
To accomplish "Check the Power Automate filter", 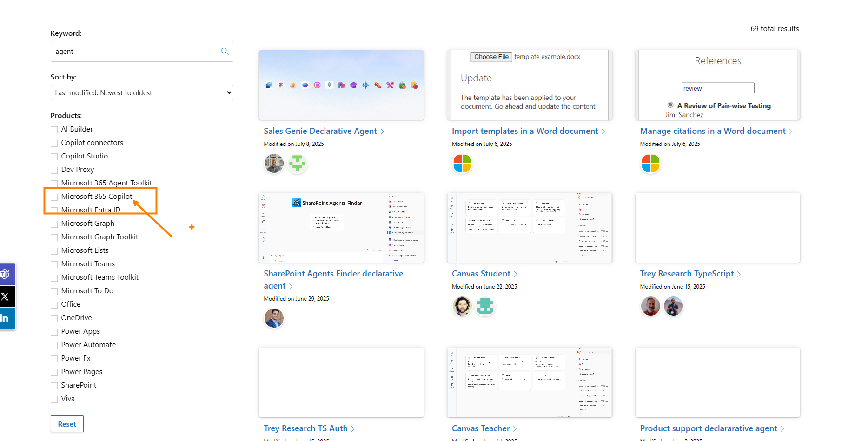I will 54,345.
